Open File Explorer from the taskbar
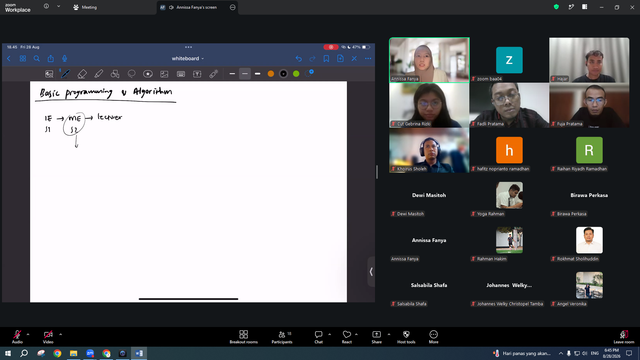 (x=73, y=353)
